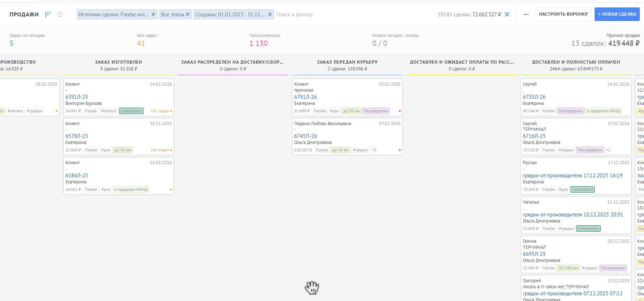Screen dimensions: 644x301
Task: Select the ЗАКАЗ РАСПРЕДЕЛЕН НА ДОСТАВКУ/СБОР column header
Action: (232, 62)
